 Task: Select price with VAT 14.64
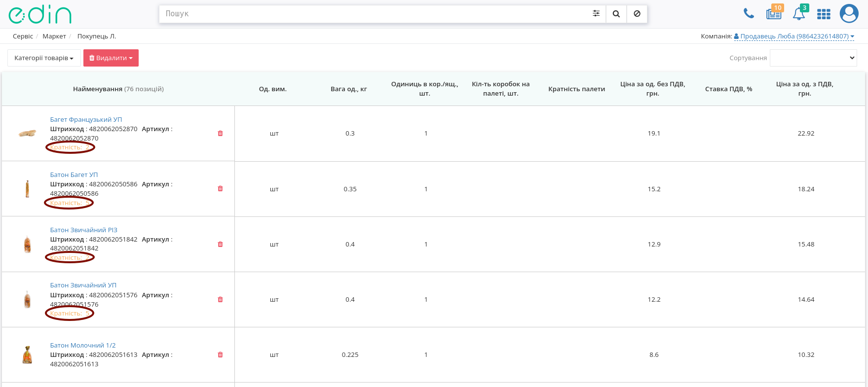tap(806, 299)
